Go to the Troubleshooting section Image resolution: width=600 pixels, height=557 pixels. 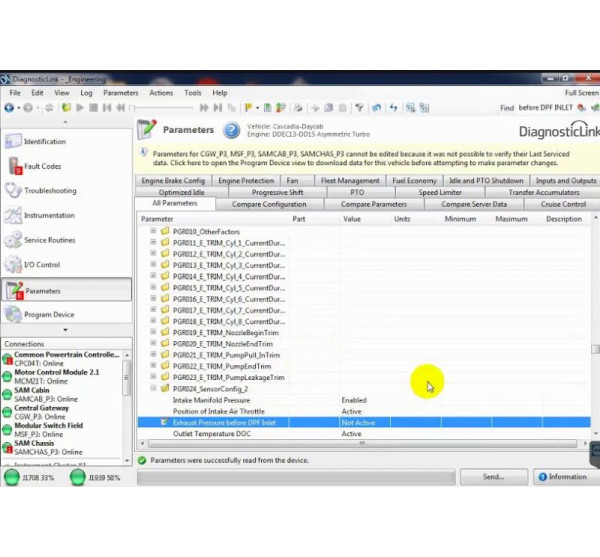13,191
